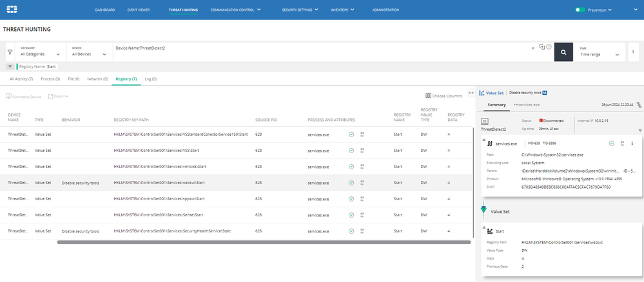The width and height of the screenshot is (644, 282).
Task: Click the query help question mark icon
Action: [549, 47]
